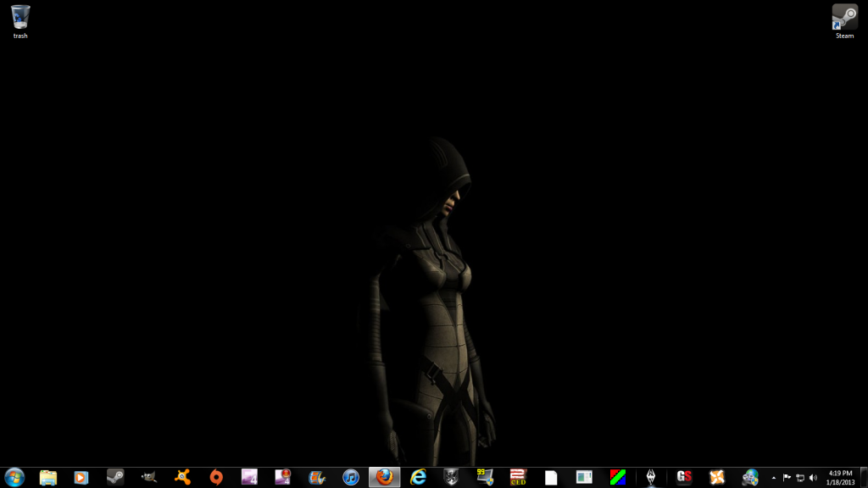868x488 pixels.
Task: Click the clock showing 4:19 PM
Action: 840,477
